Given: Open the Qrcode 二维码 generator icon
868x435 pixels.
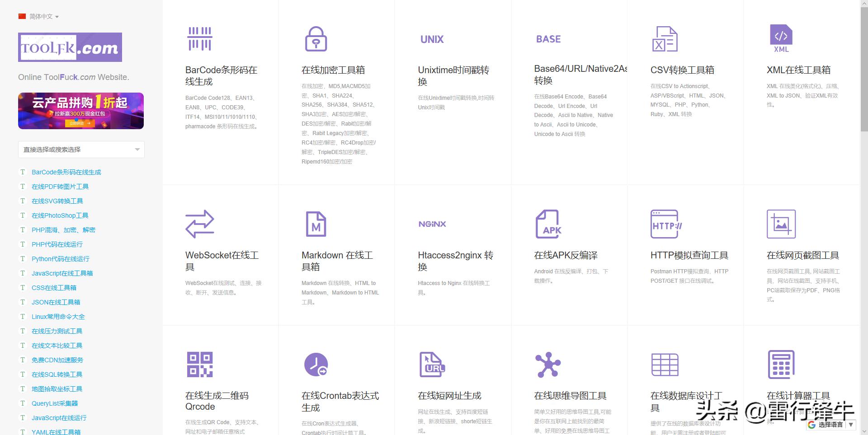Looking at the screenshot, I should (x=199, y=364).
